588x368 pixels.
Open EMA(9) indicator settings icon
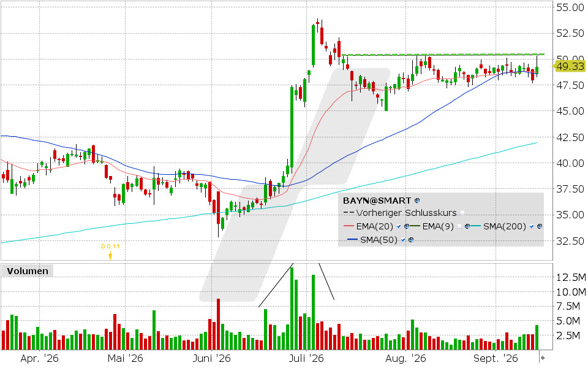(467, 226)
